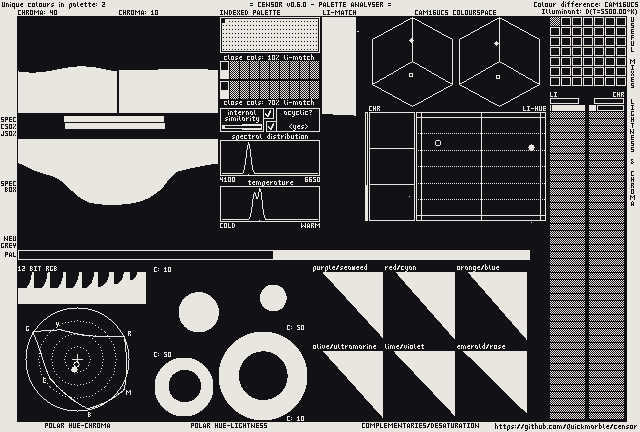
Task: Click the 4100 spectral axis value
Action: tap(227, 180)
